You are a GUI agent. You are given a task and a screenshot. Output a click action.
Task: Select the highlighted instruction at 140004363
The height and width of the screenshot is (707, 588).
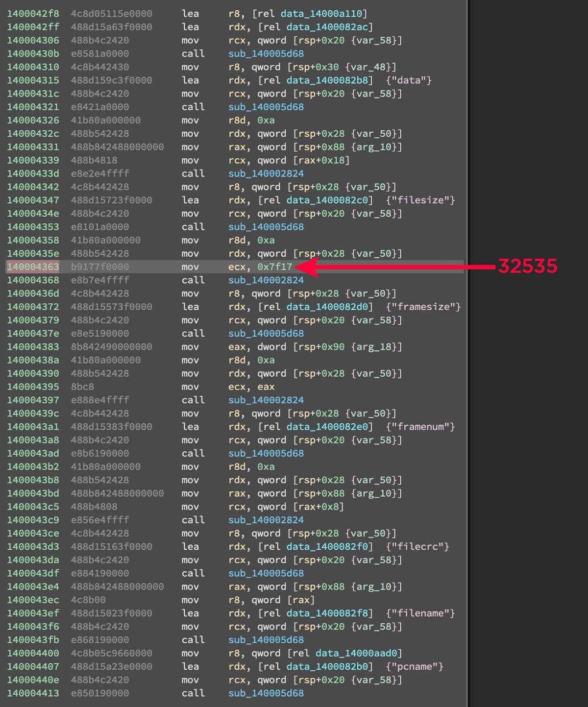click(196, 267)
